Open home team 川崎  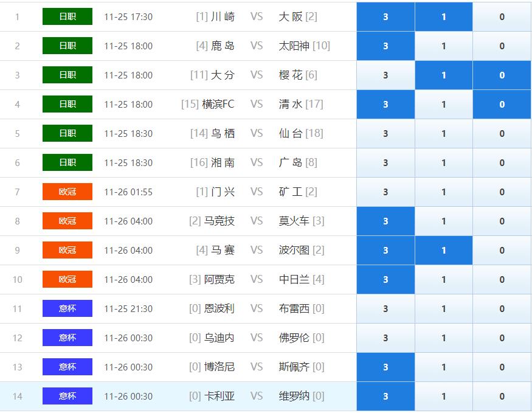[223, 16]
